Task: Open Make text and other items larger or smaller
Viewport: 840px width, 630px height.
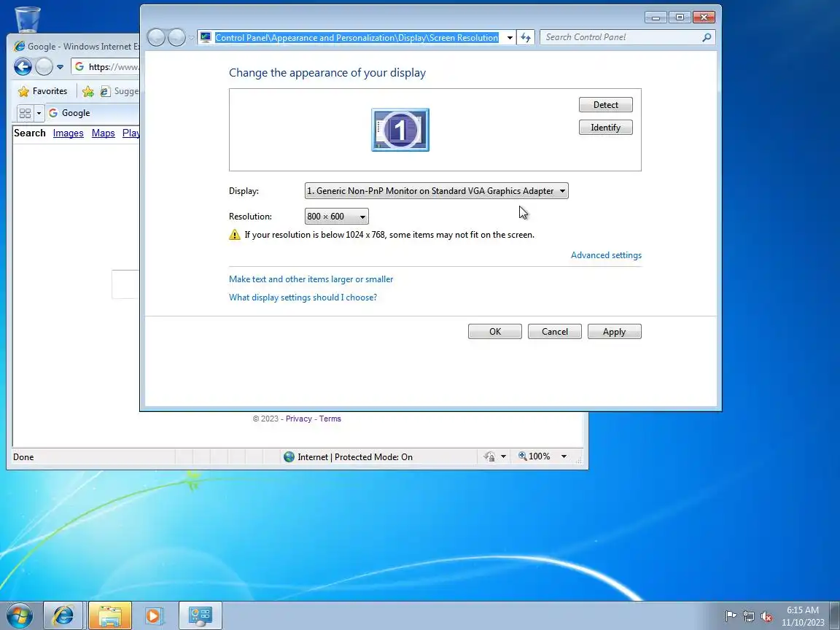Action: [x=311, y=279]
